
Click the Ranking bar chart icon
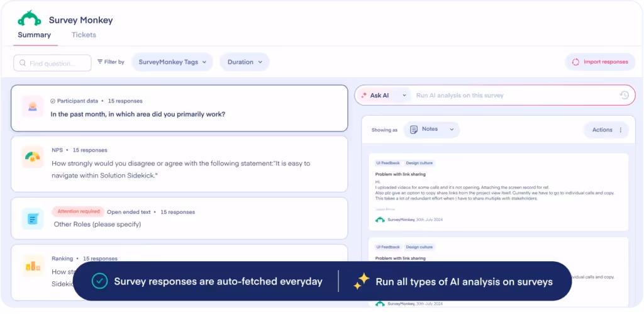tap(33, 266)
